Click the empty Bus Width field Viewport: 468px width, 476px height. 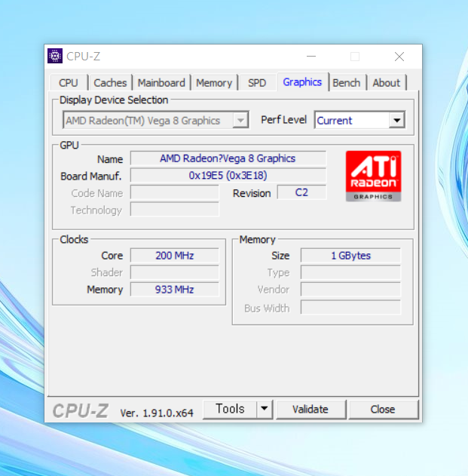(350, 308)
